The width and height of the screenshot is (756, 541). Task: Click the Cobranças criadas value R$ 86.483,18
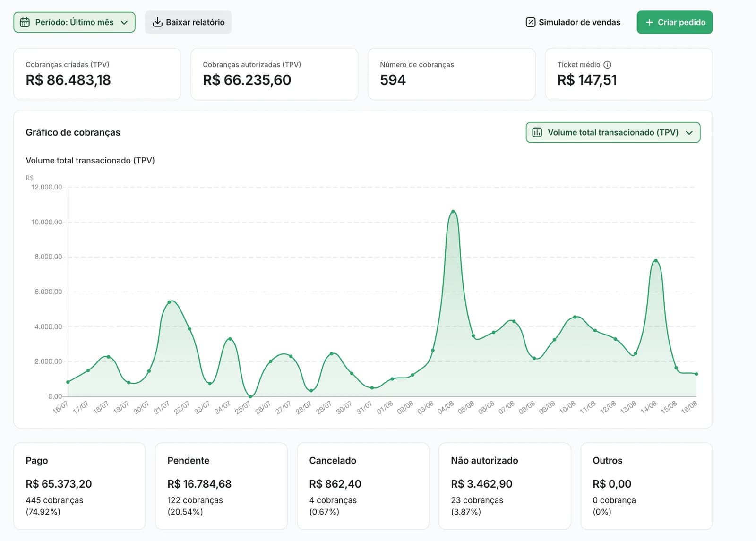click(68, 80)
